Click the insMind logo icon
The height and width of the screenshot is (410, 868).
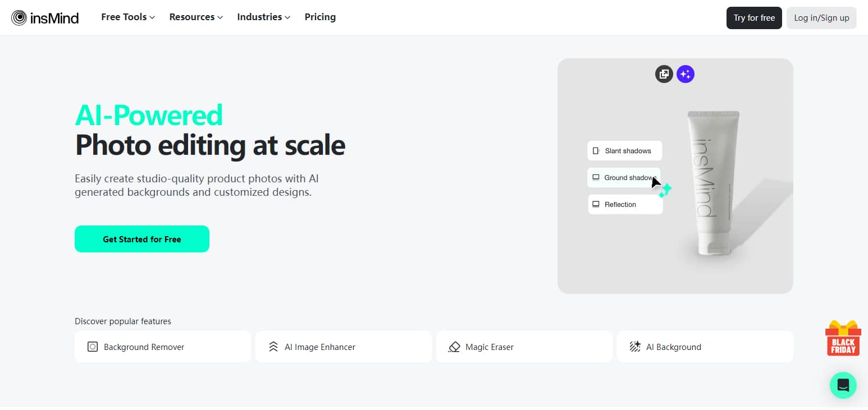tap(19, 17)
